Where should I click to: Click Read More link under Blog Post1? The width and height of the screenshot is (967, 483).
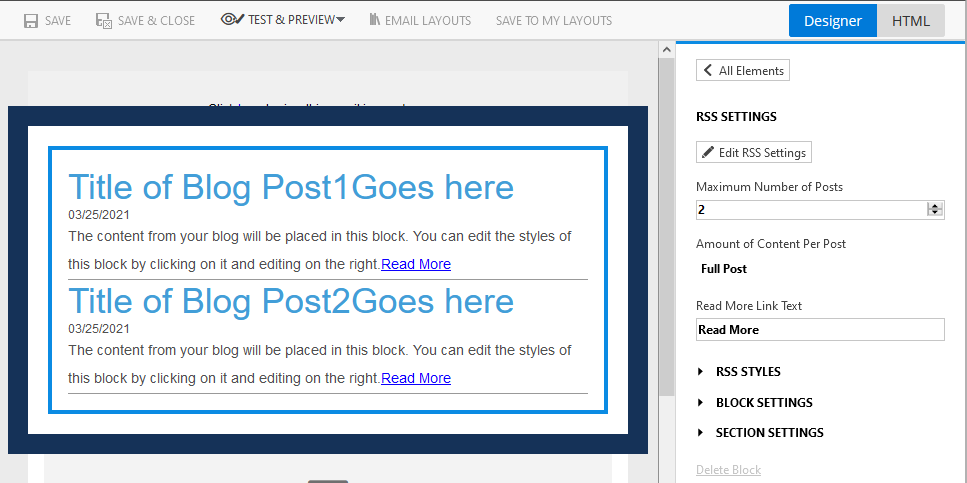coord(416,264)
